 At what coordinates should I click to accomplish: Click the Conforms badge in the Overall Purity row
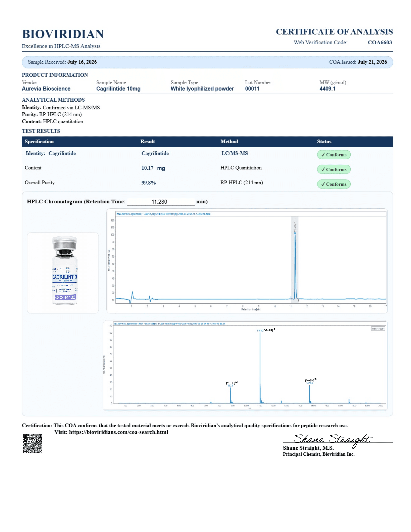pos(334,184)
